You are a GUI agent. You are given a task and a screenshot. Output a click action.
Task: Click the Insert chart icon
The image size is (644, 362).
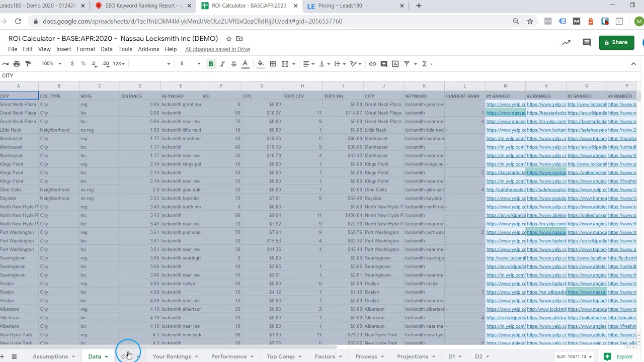[395, 64]
